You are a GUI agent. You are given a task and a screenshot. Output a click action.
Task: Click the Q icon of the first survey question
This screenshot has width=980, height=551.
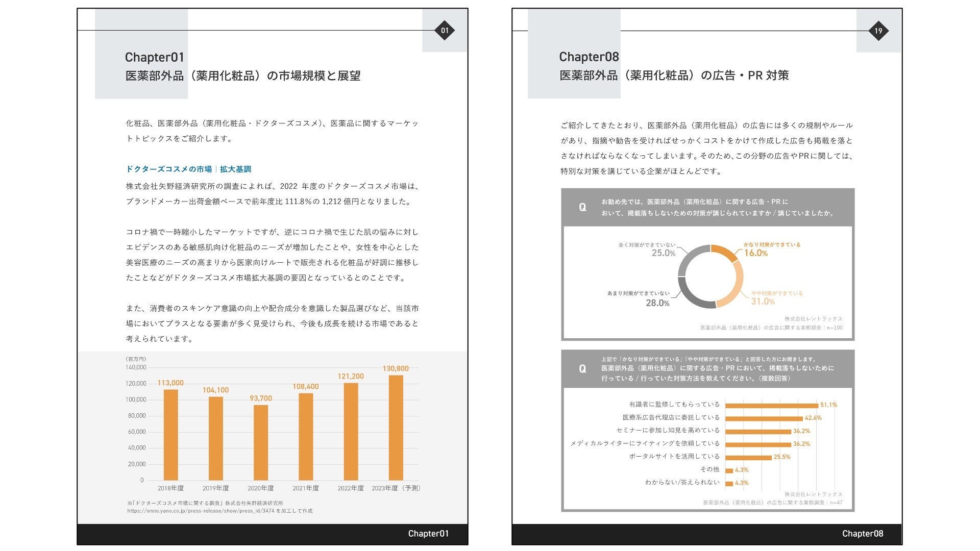tap(582, 207)
